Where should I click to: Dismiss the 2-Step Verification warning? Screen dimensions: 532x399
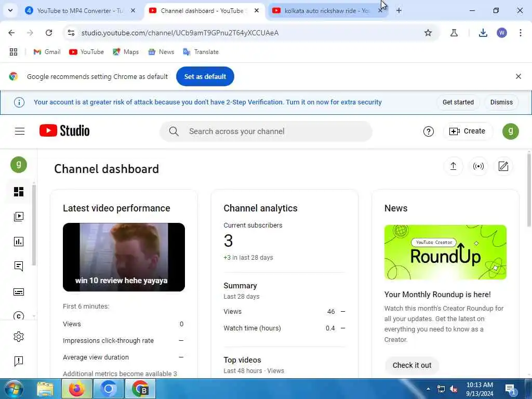coord(501,102)
